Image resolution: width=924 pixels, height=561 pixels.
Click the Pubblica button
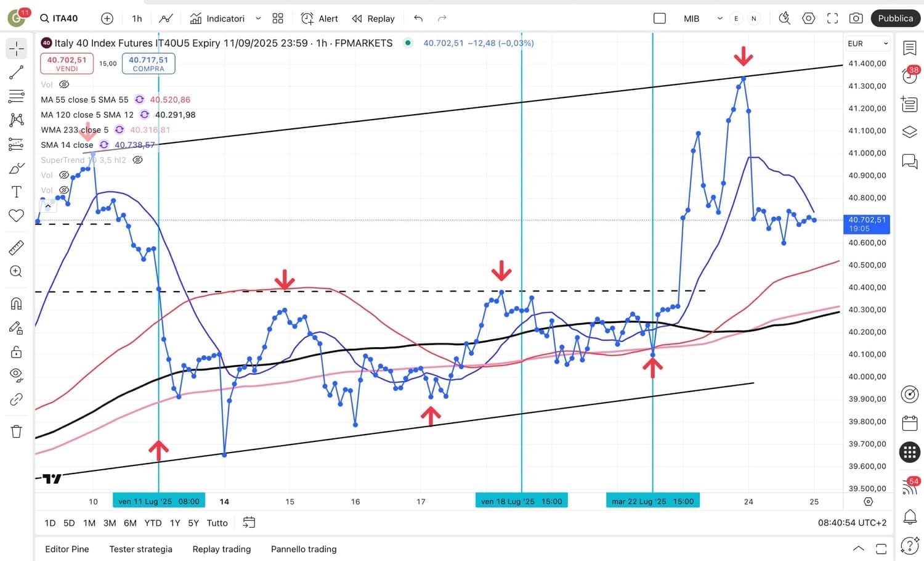(x=896, y=18)
